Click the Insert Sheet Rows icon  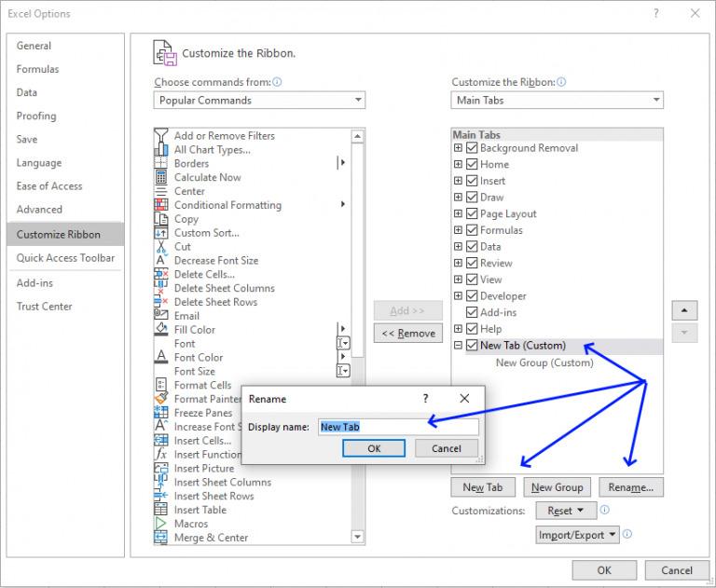(160, 496)
